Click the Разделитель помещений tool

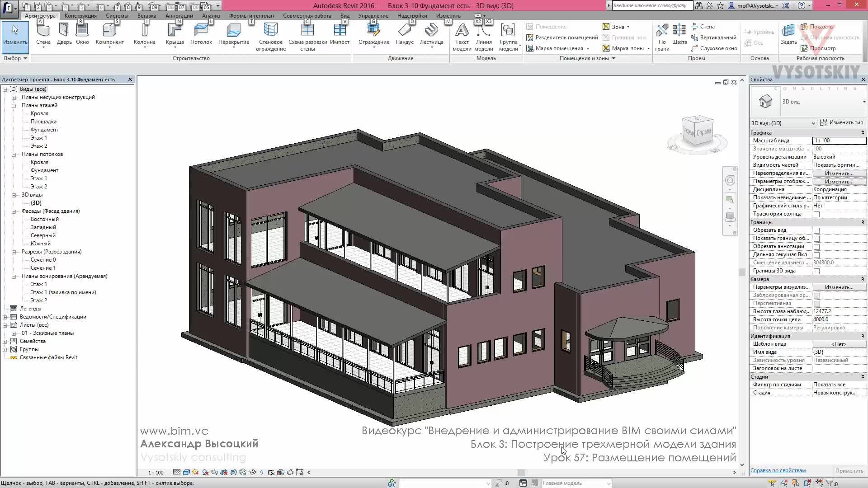[x=562, y=38]
